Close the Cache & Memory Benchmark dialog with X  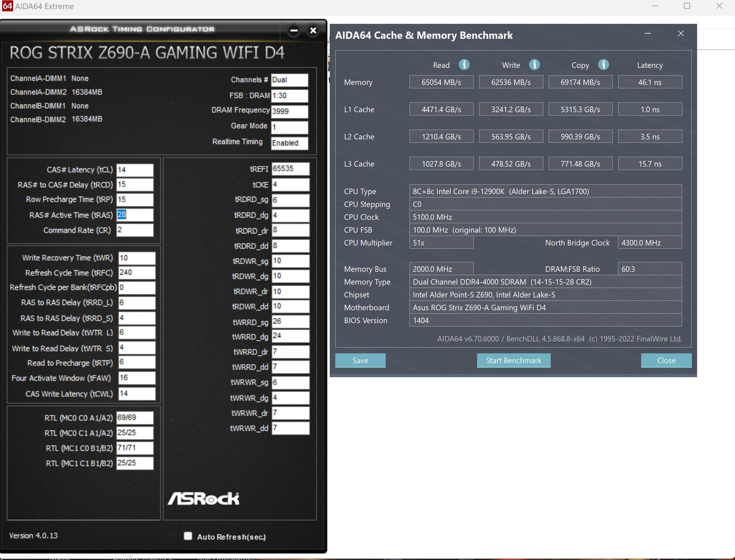[x=681, y=33]
